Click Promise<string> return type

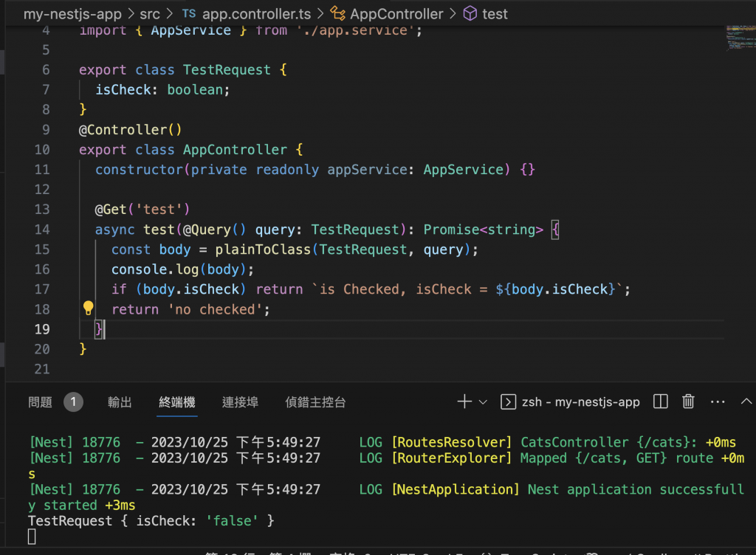point(483,230)
